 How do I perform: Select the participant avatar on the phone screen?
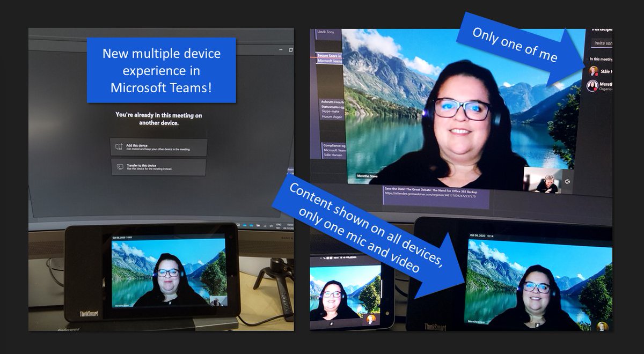coord(370,319)
